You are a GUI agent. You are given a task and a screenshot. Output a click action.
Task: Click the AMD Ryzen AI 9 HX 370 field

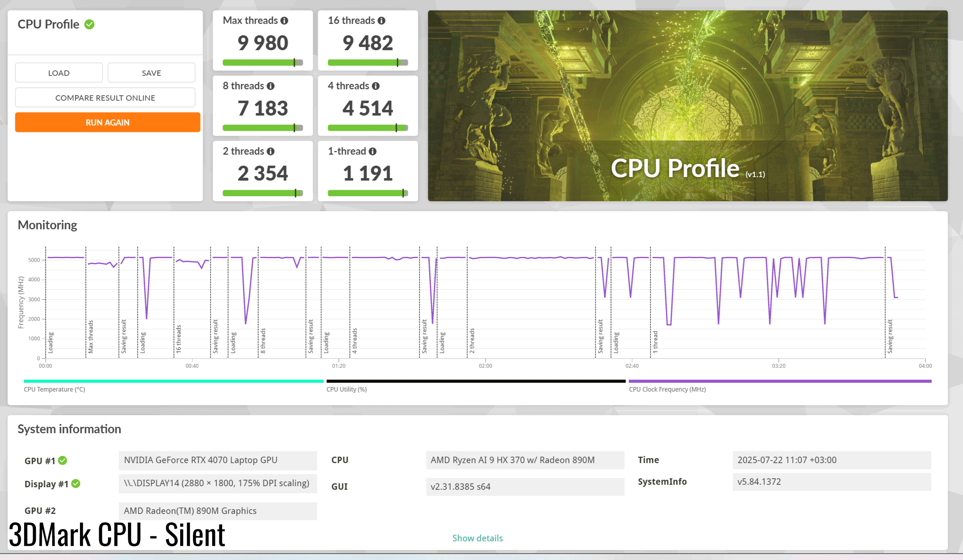tap(525, 460)
